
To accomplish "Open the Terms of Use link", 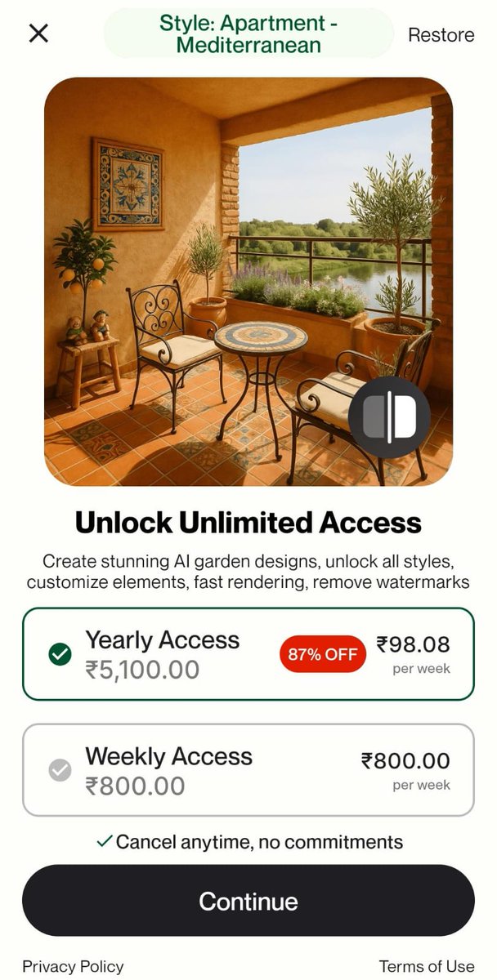I will point(427,966).
